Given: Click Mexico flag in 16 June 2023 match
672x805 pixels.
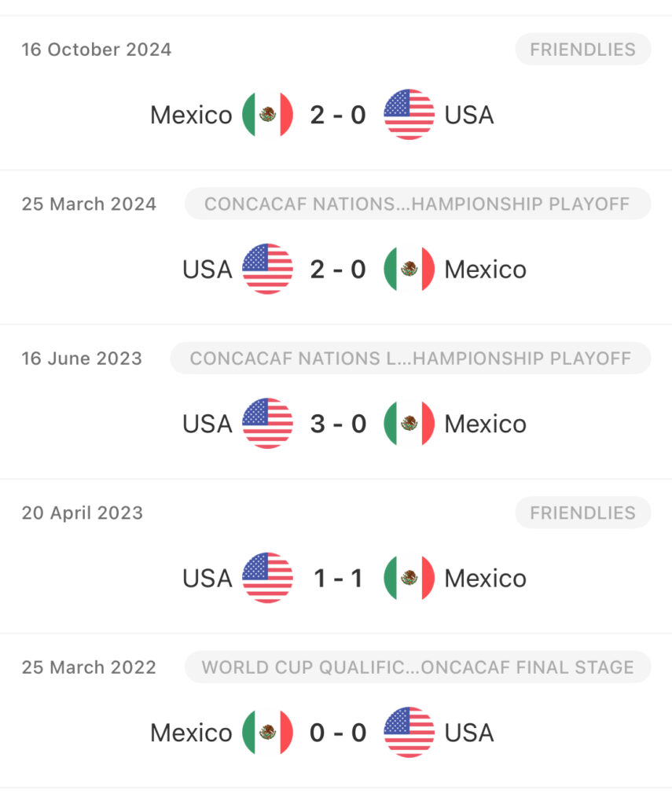Looking at the screenshot, I should pyautogui.click(x=409, y=424).
